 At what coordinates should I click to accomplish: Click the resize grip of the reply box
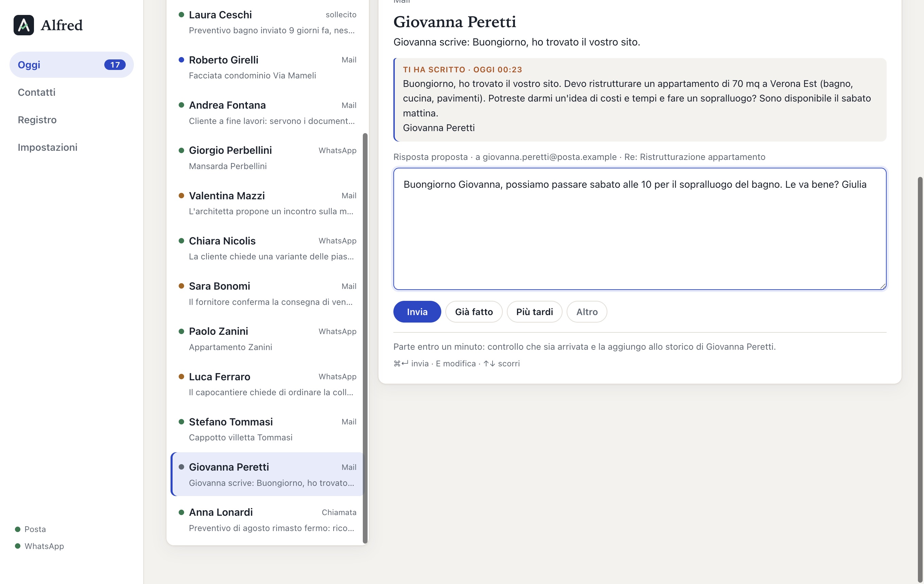click(883, 286)
